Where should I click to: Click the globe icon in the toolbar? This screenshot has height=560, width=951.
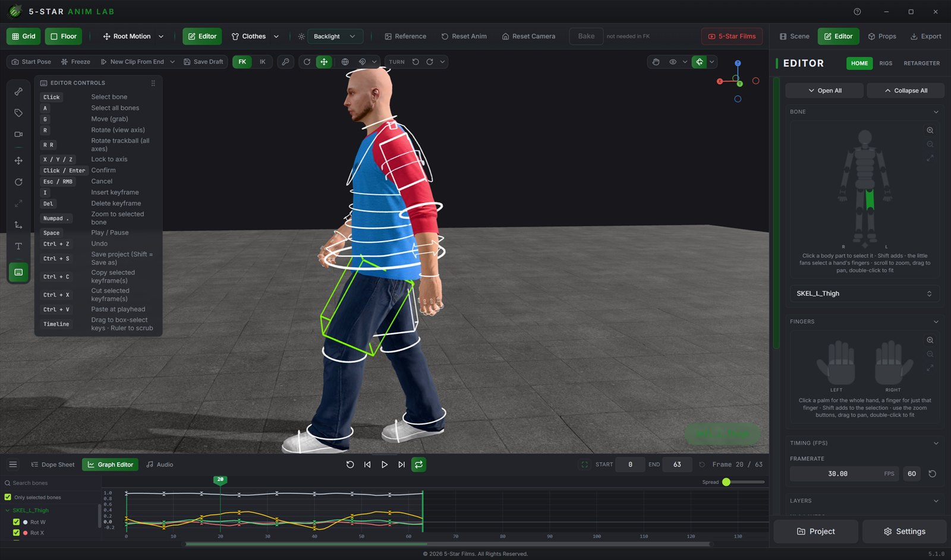(x=345, y=62)
